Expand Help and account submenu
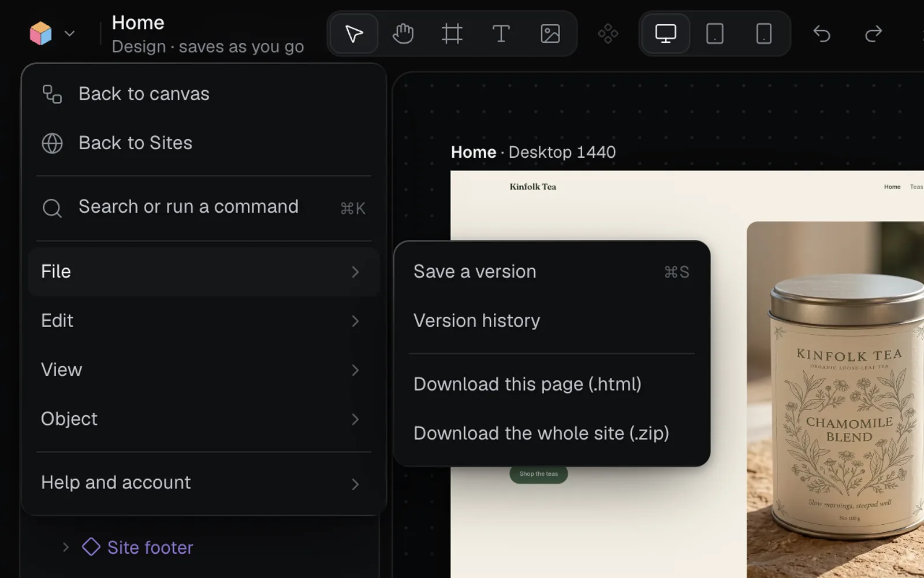Viewport: 924px width, 578px height. pos(203,483)
